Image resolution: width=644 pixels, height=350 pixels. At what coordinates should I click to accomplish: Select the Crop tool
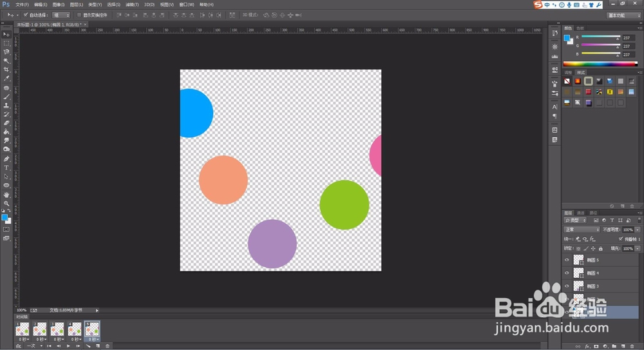click(6, 70)
